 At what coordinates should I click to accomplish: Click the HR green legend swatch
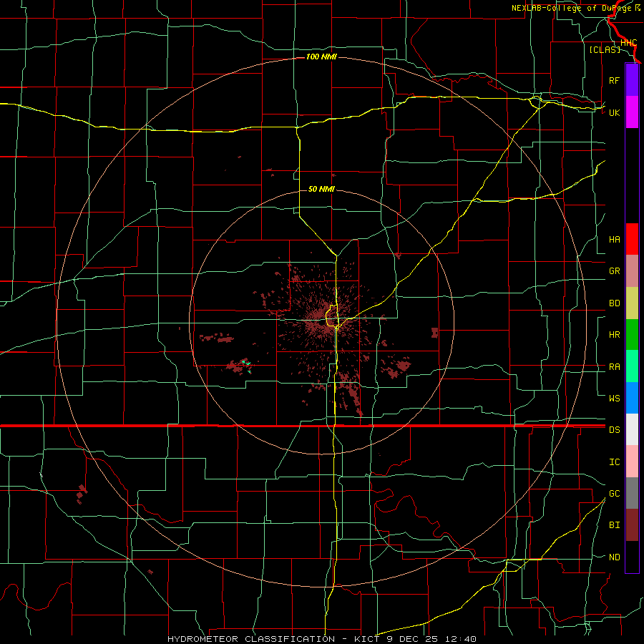[632, 335]
